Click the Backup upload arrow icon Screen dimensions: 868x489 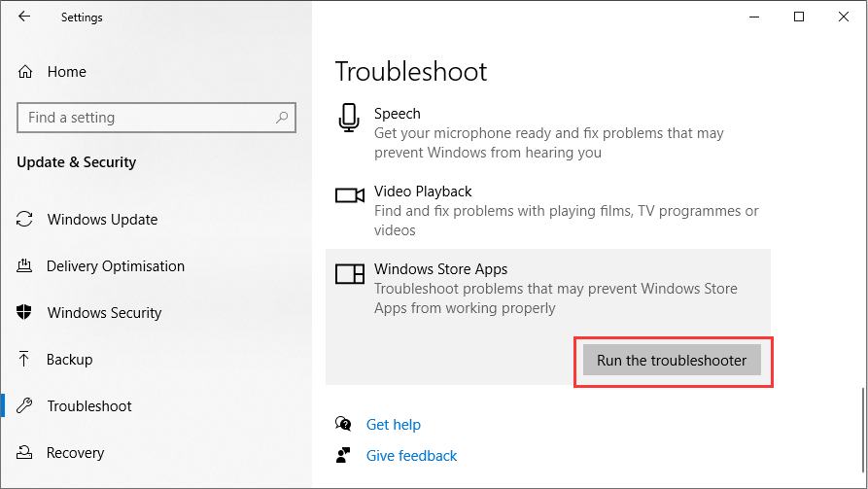point(26,360)
